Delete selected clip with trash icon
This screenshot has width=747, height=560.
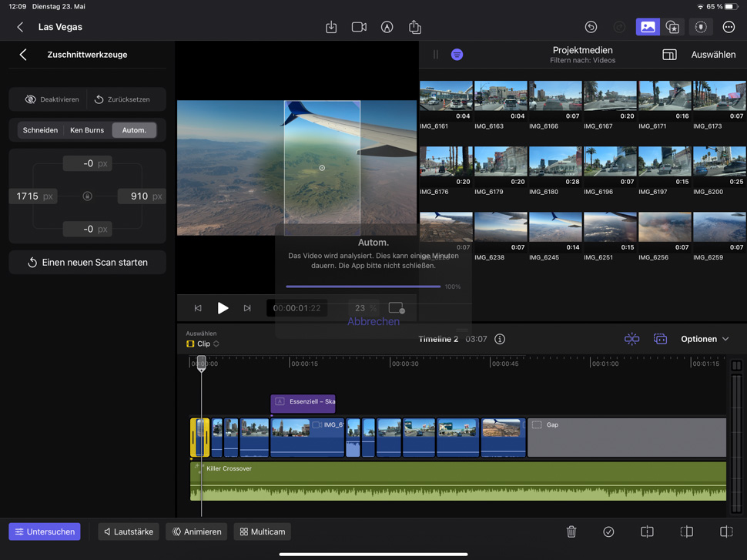coord(571,531)
